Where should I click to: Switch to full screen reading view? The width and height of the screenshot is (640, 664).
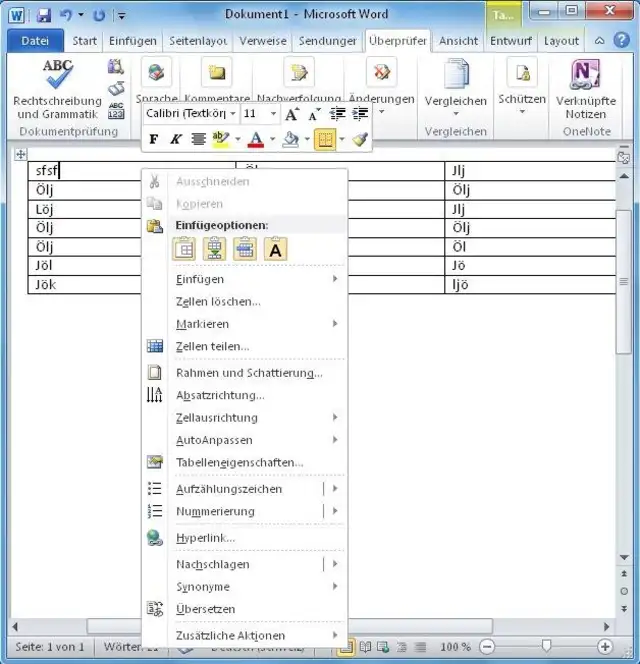pyautogui.click(x=365, y=647)
